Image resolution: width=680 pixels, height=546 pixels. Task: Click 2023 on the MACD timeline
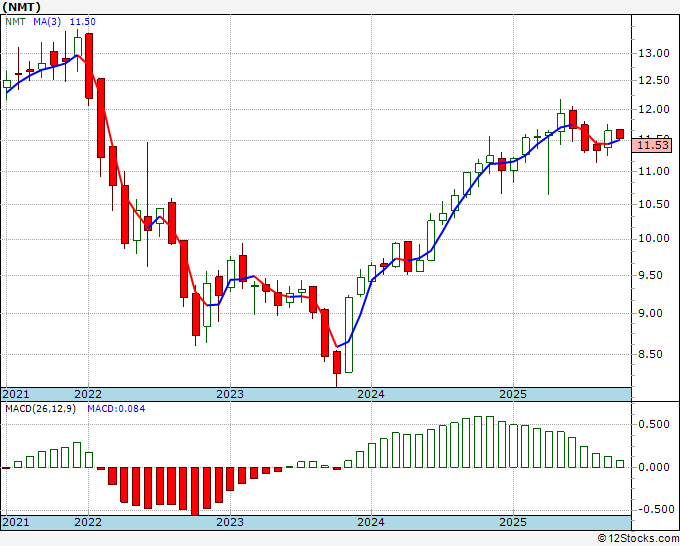[230, 522]
